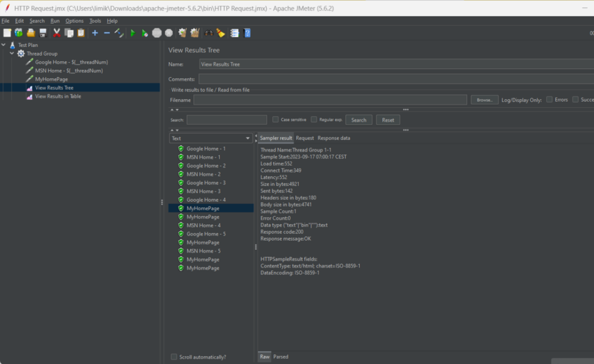
Task: Click the binoculars Search icon
Action: point(209,33)
